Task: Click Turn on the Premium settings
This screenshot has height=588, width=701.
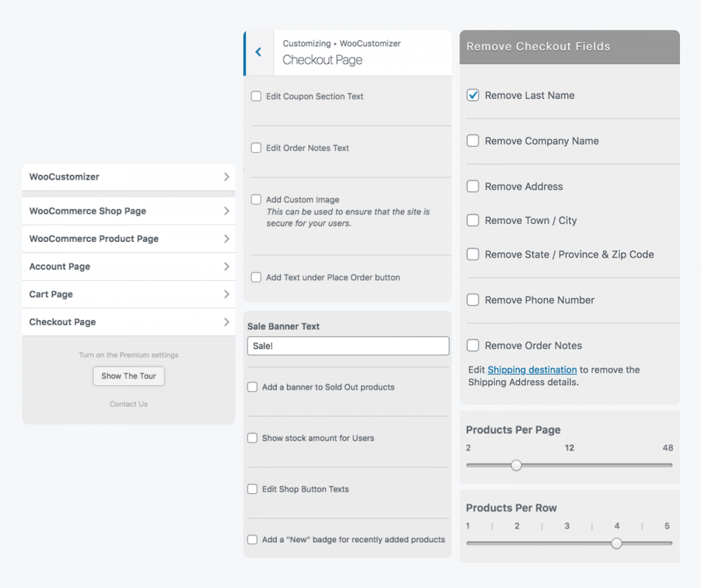Action: (129, 355)
